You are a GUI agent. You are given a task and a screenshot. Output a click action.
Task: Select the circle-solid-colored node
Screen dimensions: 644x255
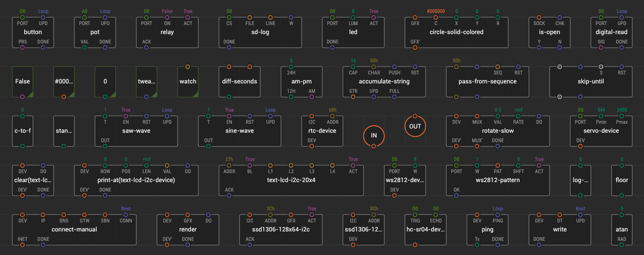[456, 32]
